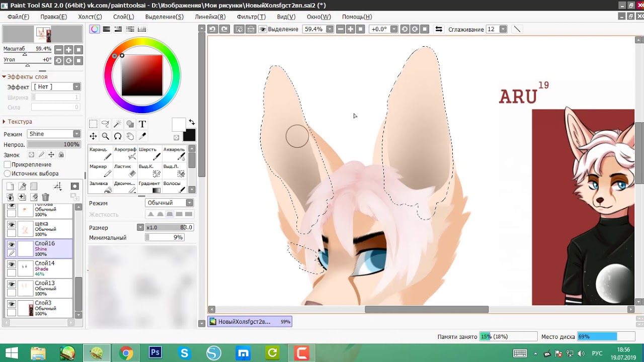
Task: Select the Move tool
Action: 93,136
